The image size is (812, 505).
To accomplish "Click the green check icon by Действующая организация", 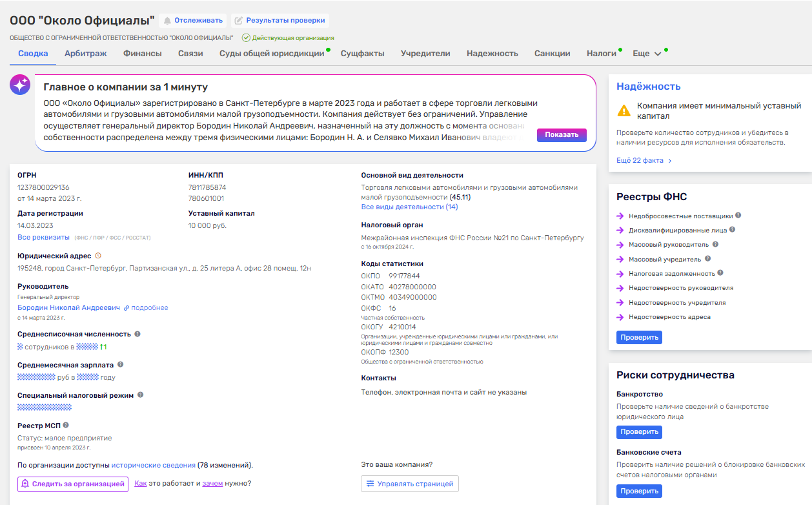I will 246,38.
